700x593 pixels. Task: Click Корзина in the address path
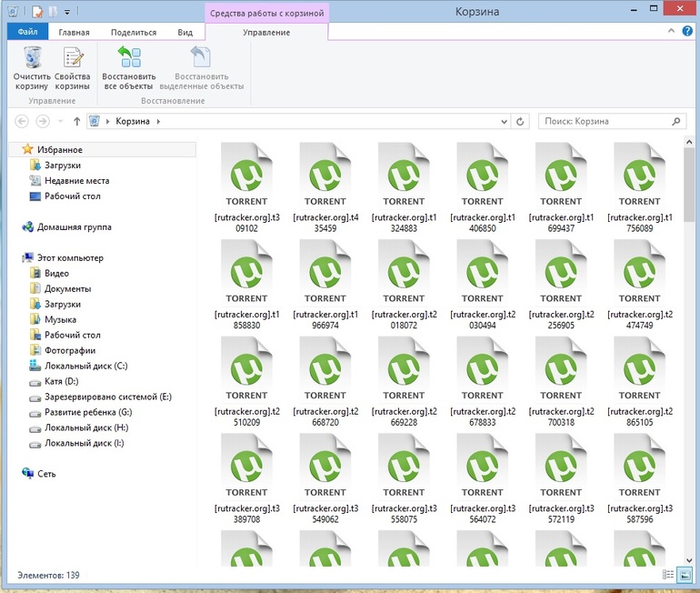(133, 122)
